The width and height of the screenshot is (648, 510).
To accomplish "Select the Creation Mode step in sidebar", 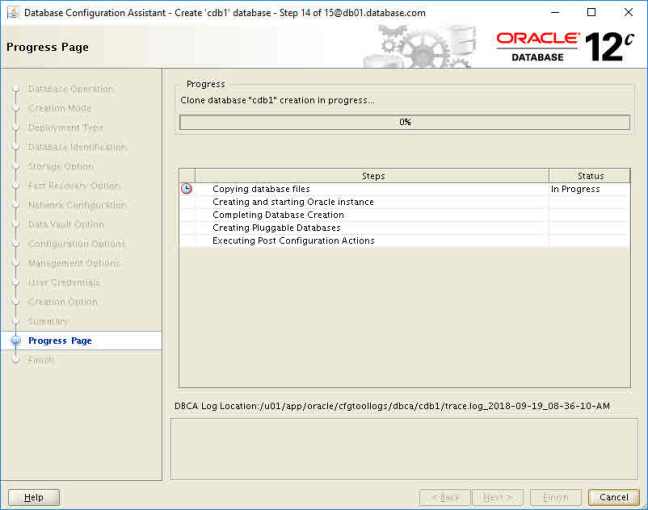I will (x=59, y=108).
